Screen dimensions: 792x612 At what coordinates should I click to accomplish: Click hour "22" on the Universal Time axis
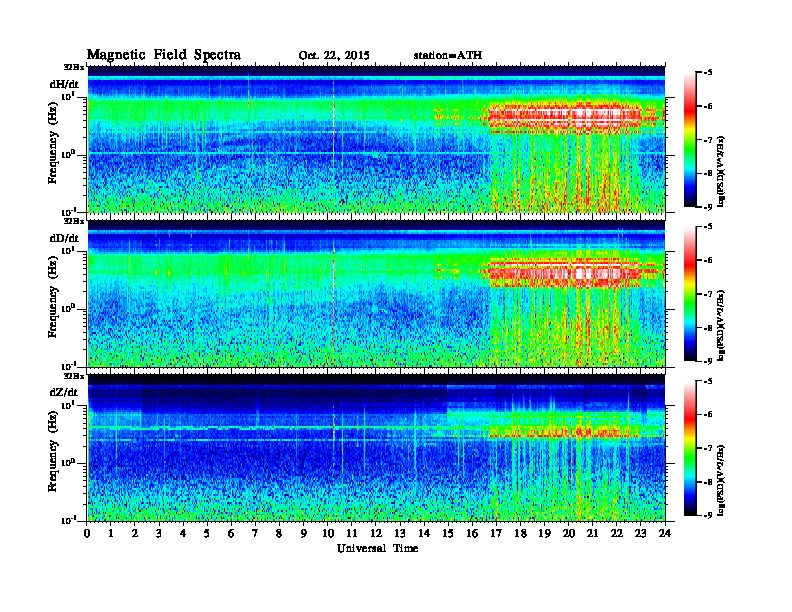(617, 533)
